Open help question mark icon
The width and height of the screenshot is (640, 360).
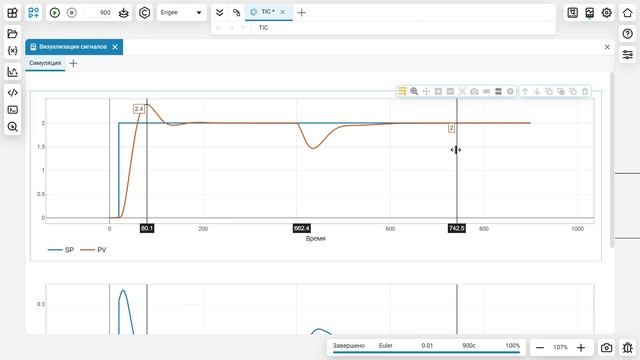coord(627,34)
